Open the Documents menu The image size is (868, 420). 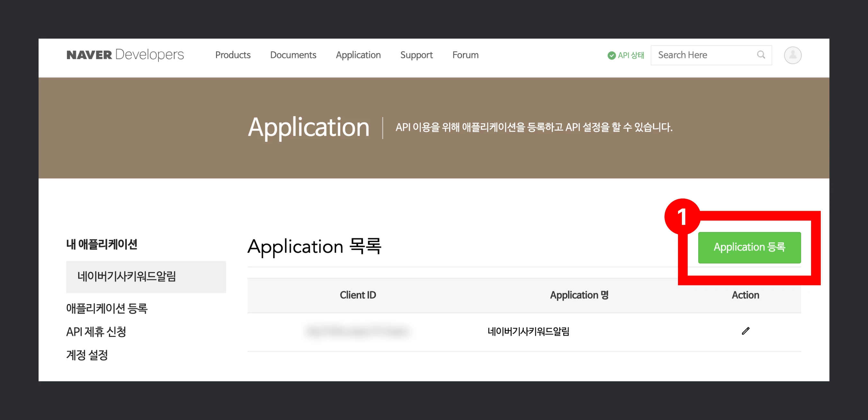tap(293, 55)
